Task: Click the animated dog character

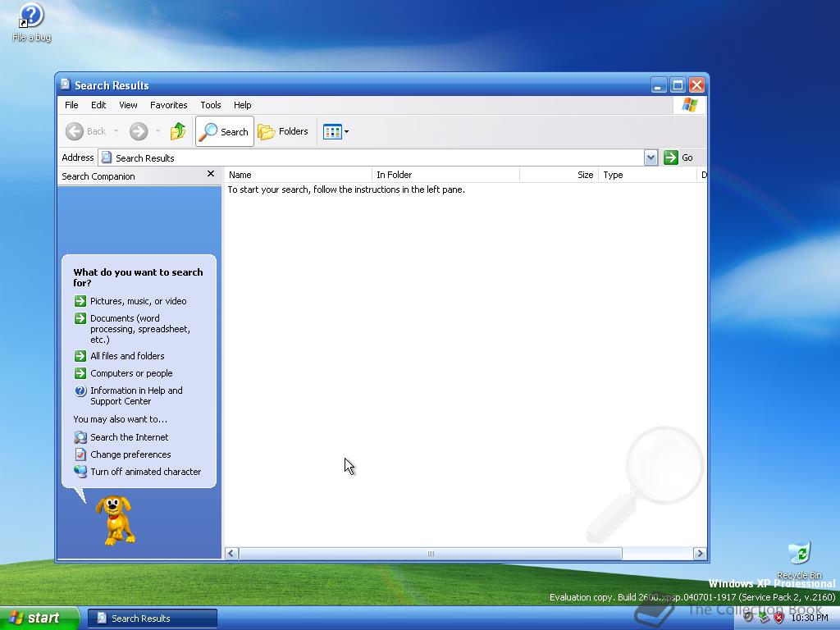Action: coord(115,521)
